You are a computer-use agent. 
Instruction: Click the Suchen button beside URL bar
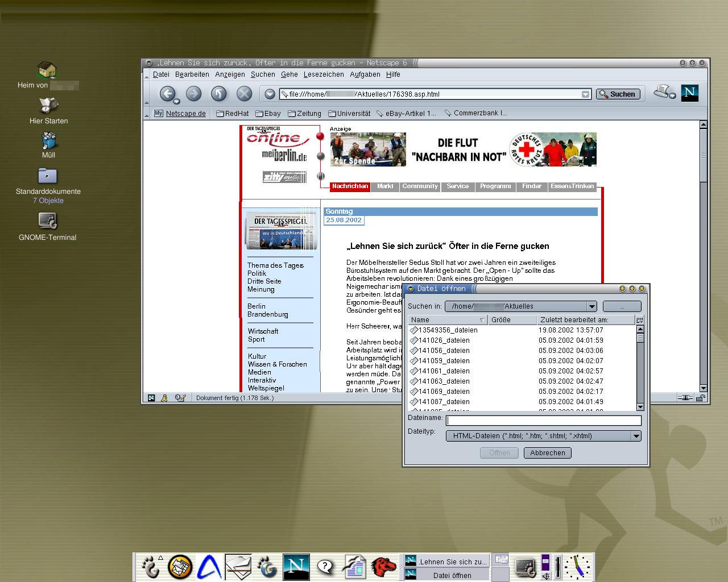[618, 94]
